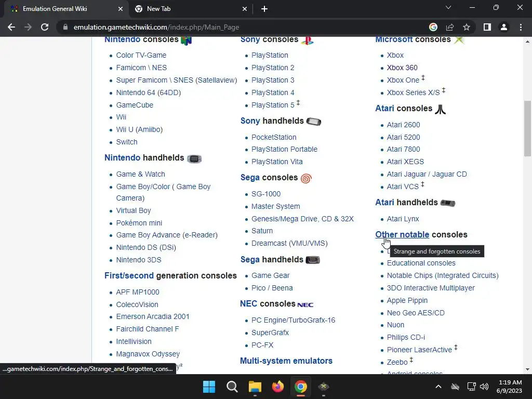Click the Atari Lynx handheld icon
Image resolution: width=532 pixels, height=399 pixels.
click(447, 203)
